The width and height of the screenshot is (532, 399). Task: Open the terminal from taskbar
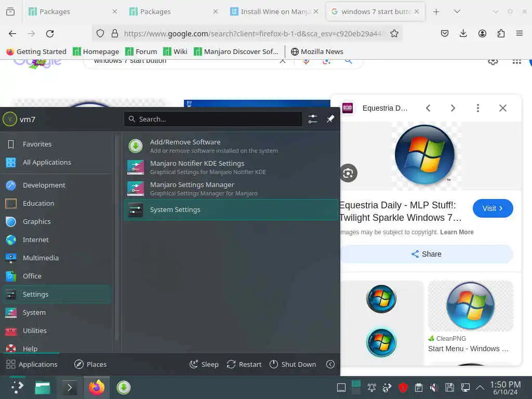(x=70, y=388)
